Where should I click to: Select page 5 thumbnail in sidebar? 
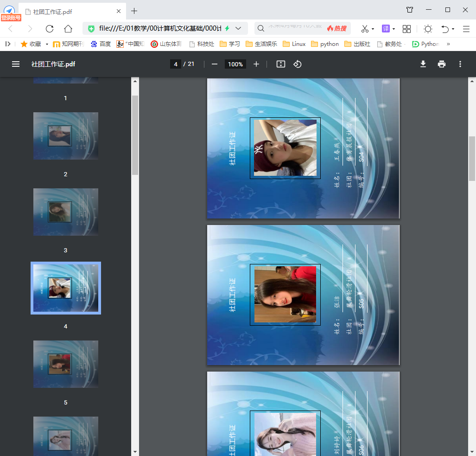point(66,364)
